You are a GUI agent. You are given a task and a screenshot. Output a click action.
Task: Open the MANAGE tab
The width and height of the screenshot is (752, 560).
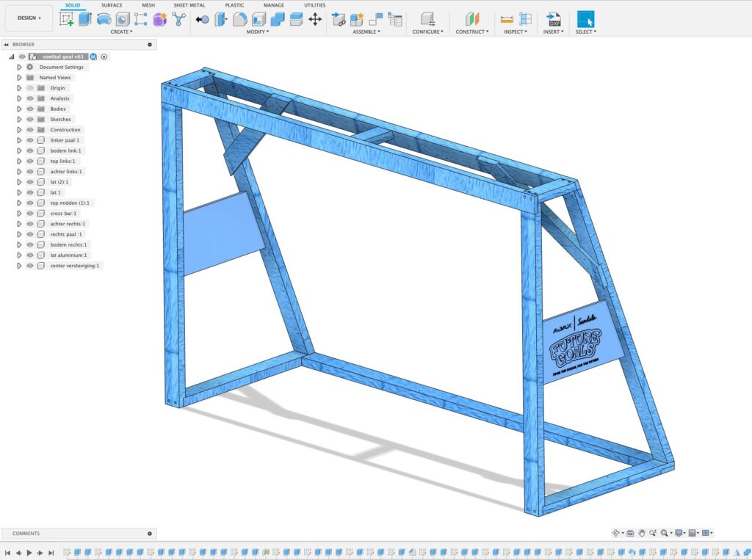point(274,5)
